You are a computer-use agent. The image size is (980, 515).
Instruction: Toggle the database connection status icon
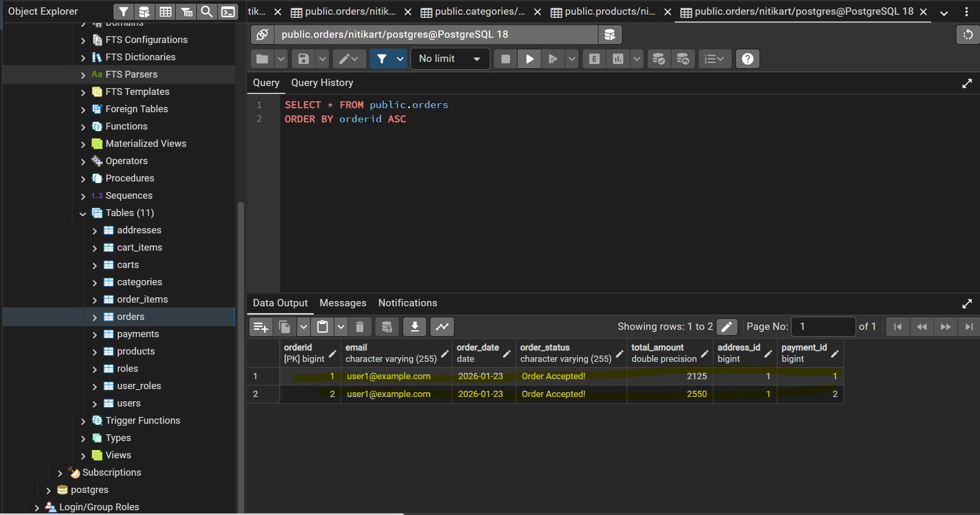[x=262, y=35]
